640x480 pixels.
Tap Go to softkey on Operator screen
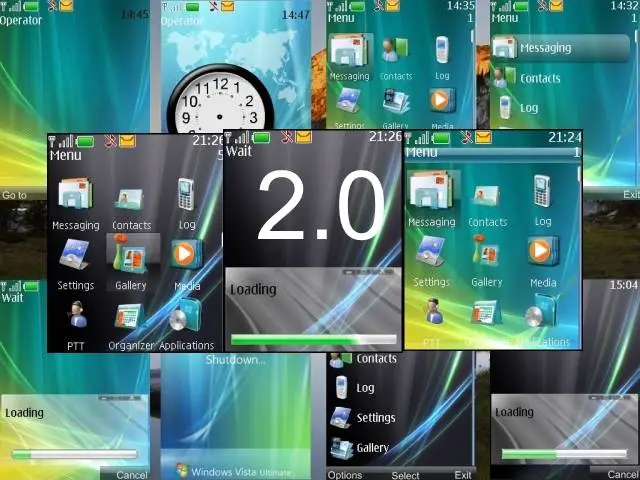[x=14, y=195]
